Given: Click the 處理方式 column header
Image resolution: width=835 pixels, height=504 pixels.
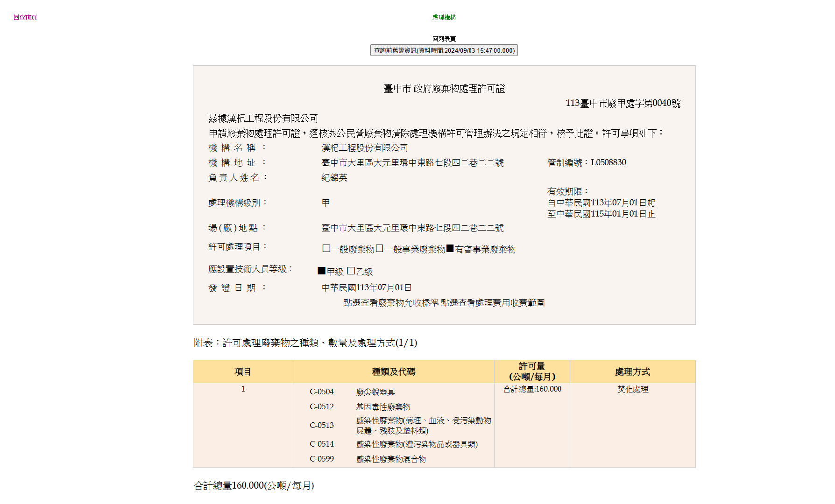Looking at the screenshot, I should 632,372.
